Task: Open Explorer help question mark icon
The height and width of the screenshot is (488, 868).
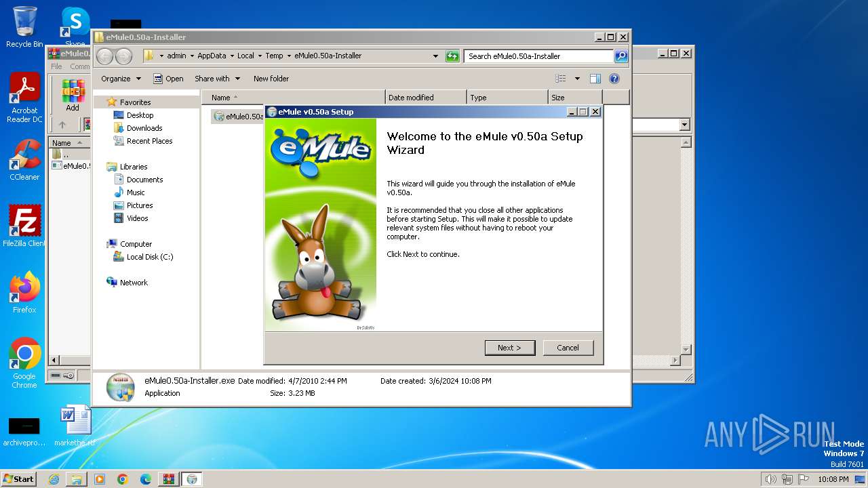Action: [614, 79]
